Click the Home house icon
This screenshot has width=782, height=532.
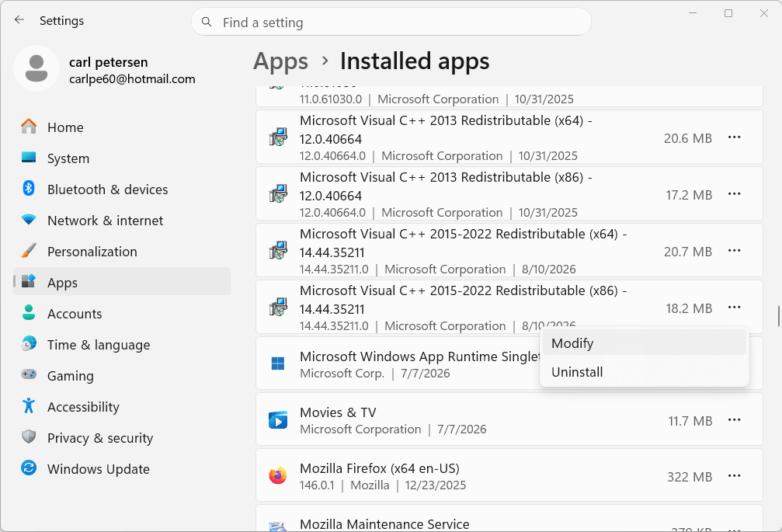point(29,127)
